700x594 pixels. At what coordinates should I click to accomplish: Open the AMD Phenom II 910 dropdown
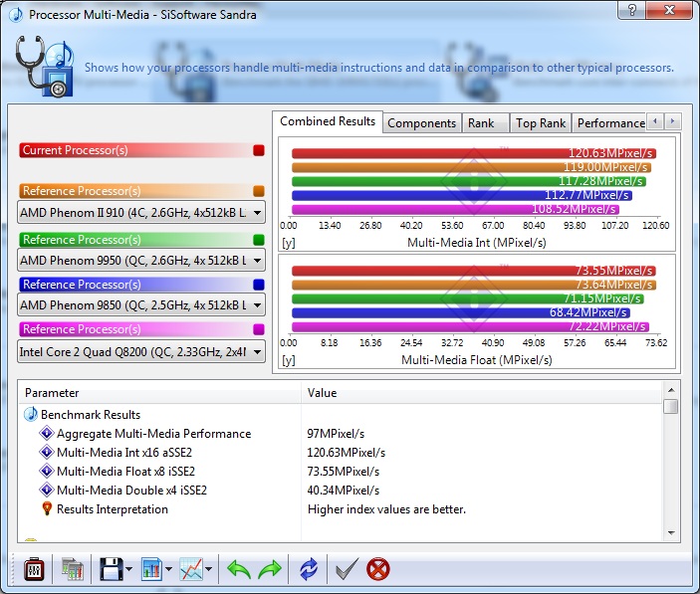pos(141,213)
